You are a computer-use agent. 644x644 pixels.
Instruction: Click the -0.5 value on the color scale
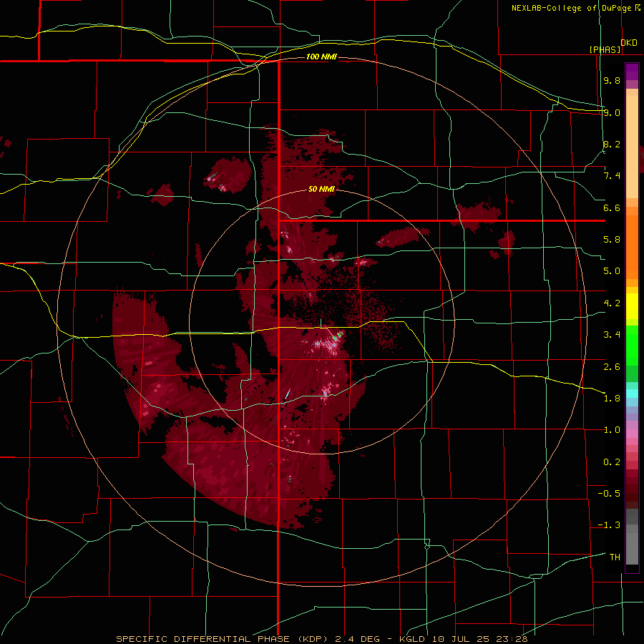pyautogui.click(x=609, y=494)
